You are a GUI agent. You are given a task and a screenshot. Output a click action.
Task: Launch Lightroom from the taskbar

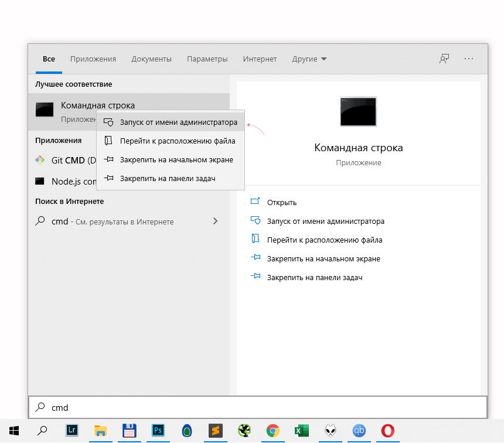(x=72, y=431)
